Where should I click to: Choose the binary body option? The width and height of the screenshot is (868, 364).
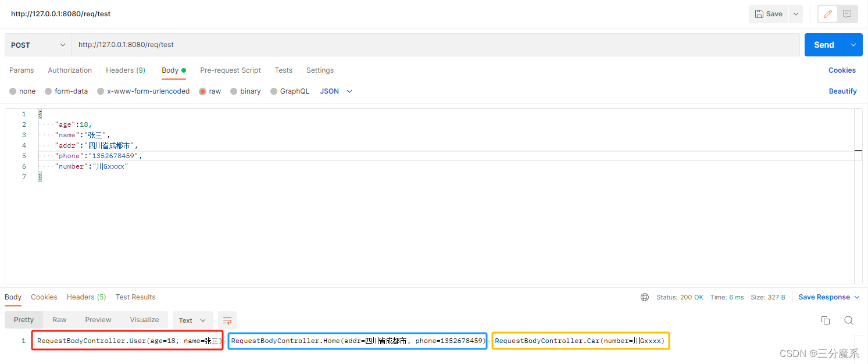(245, 91)
